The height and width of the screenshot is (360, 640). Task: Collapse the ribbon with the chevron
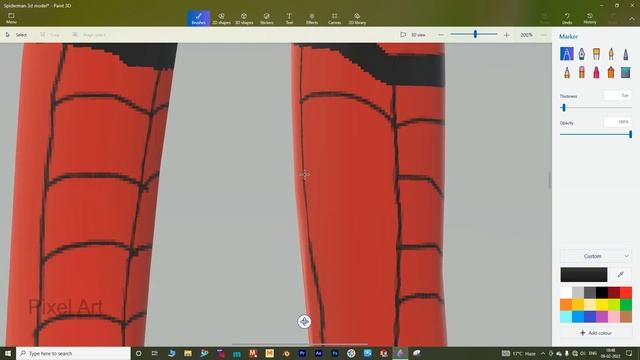631,19
